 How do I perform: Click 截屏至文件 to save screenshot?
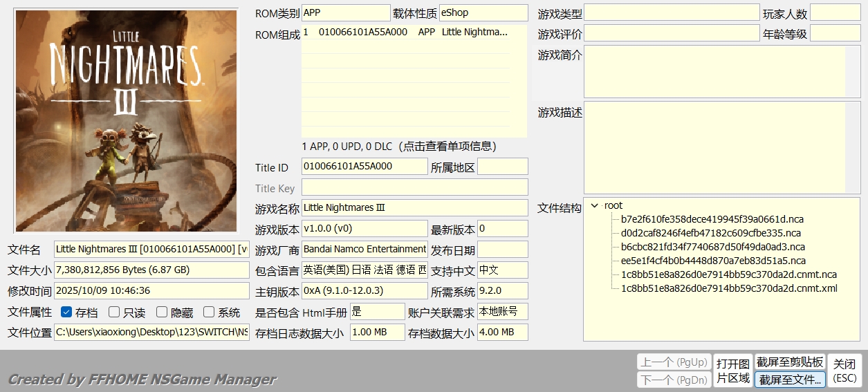790,380
